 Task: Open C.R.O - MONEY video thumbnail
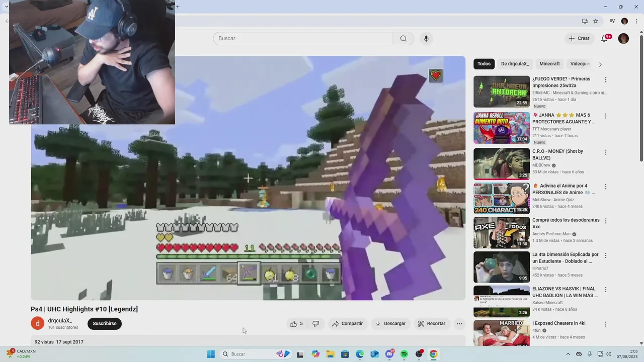click(502, 164)
